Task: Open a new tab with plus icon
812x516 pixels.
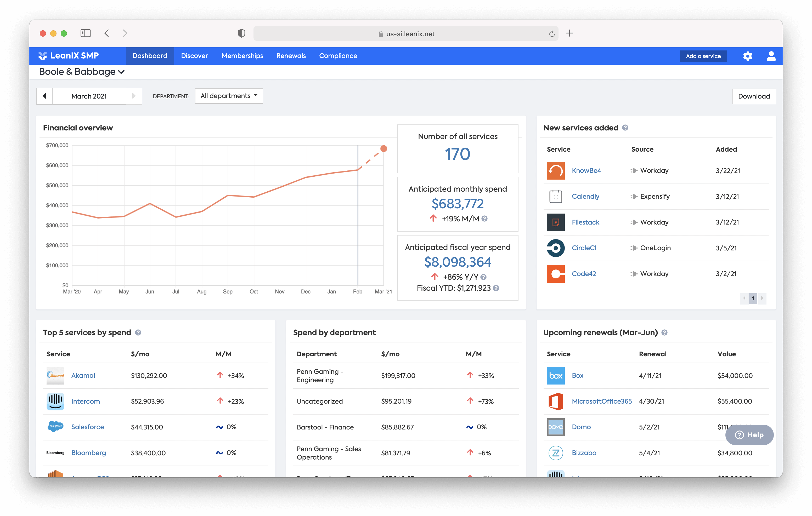Action: 569,33
